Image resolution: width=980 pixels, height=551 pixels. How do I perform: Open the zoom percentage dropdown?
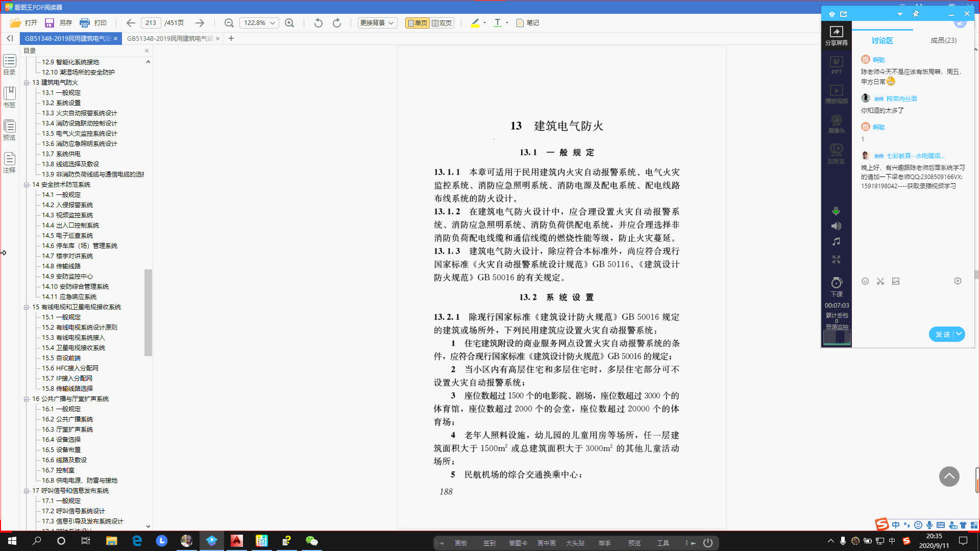[273, 23]
